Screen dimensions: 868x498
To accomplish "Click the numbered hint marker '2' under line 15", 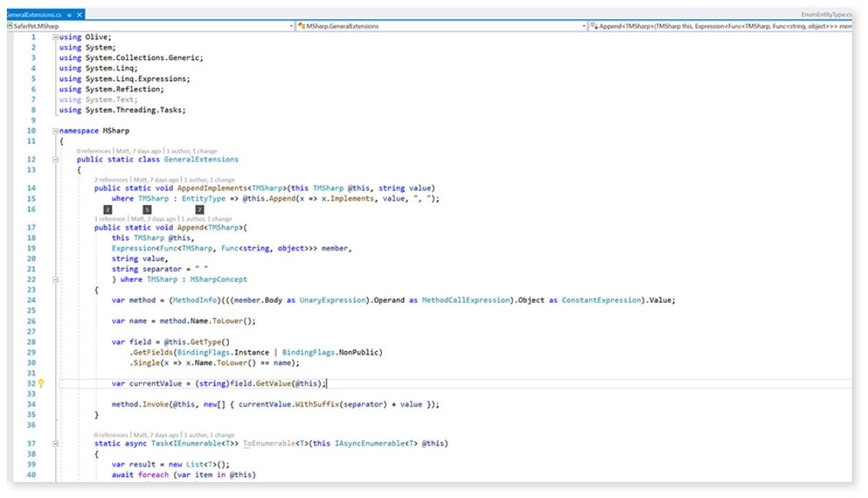I will pos(108,209).
